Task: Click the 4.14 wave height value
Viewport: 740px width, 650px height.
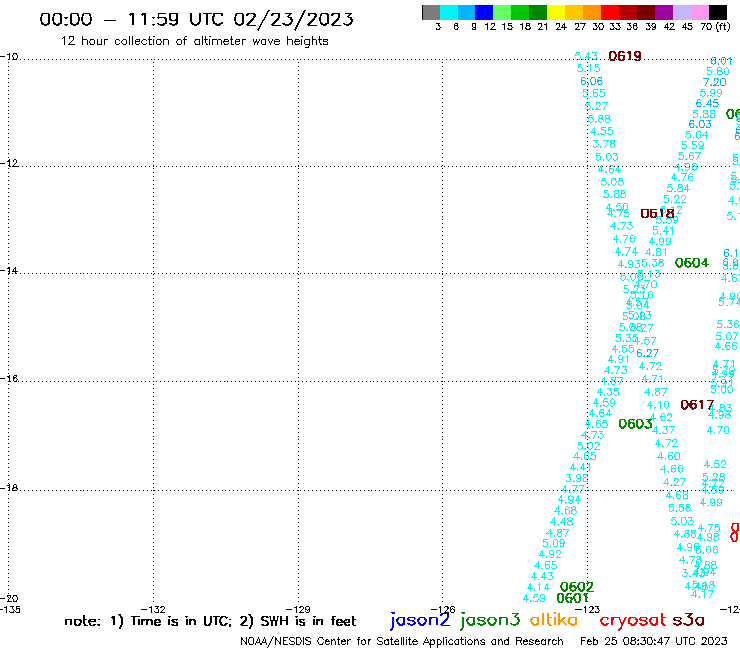Action: 538,587
